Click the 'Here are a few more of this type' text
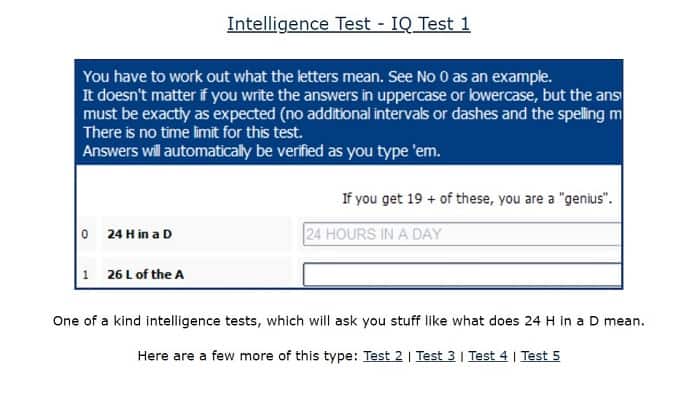Image resolution: width=700 pixels, height=415 pixels. click(248, 356)
